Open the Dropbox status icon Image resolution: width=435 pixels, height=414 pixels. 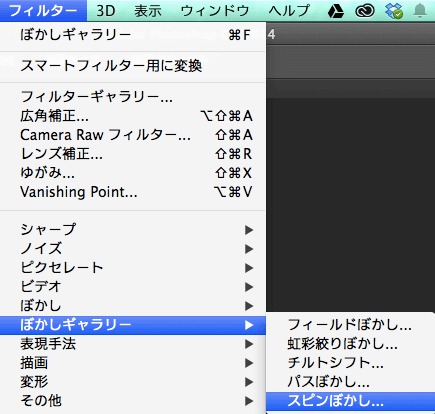(394, 11)
